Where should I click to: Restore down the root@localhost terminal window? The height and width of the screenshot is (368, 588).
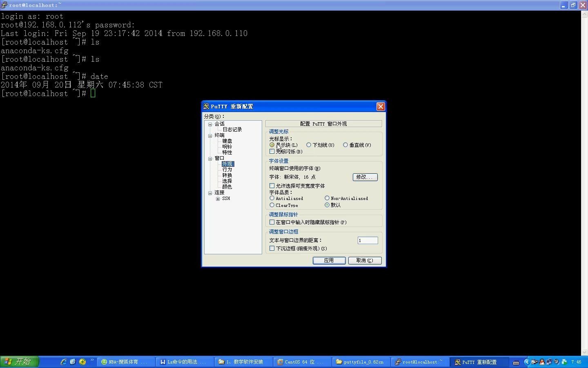[573, 5]
